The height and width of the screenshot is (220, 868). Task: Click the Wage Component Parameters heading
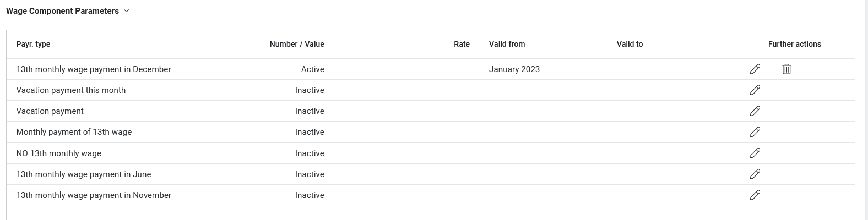(62, 11)
